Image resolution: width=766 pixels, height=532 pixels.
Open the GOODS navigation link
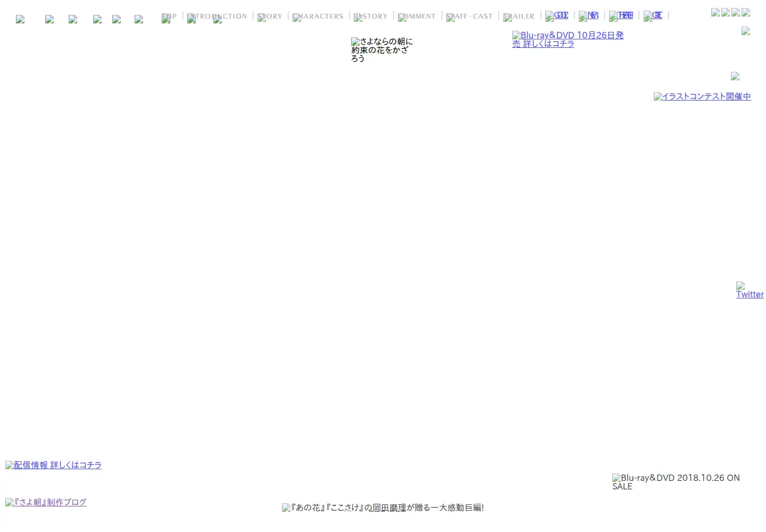pos(557,16)
